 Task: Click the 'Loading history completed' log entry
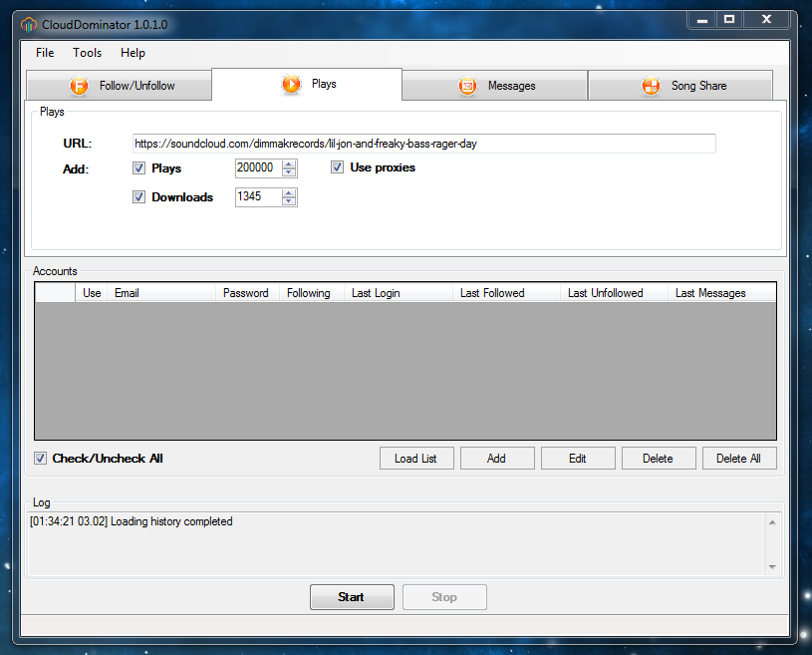[x=132, y=521]
